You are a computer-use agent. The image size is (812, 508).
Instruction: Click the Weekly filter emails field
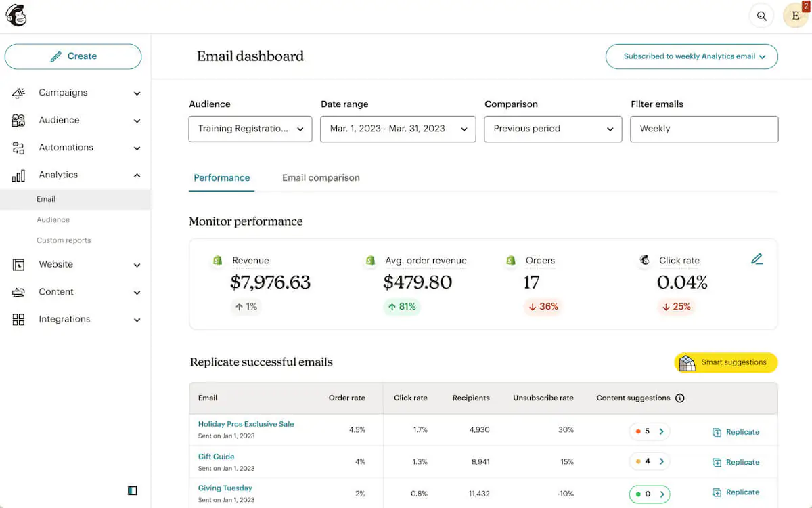[704, 129]
